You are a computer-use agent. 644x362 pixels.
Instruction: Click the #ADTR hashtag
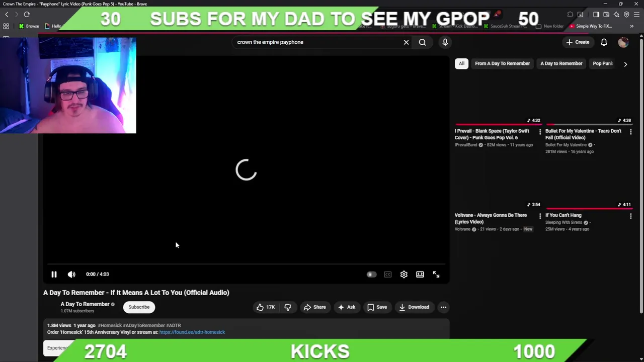pos(174,325)
